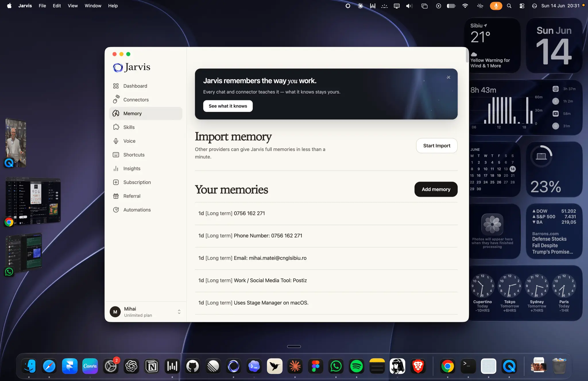Open the Barrons.com Defense Stocks headline
This screenshot has height=381, width=588.
[552, 243]
